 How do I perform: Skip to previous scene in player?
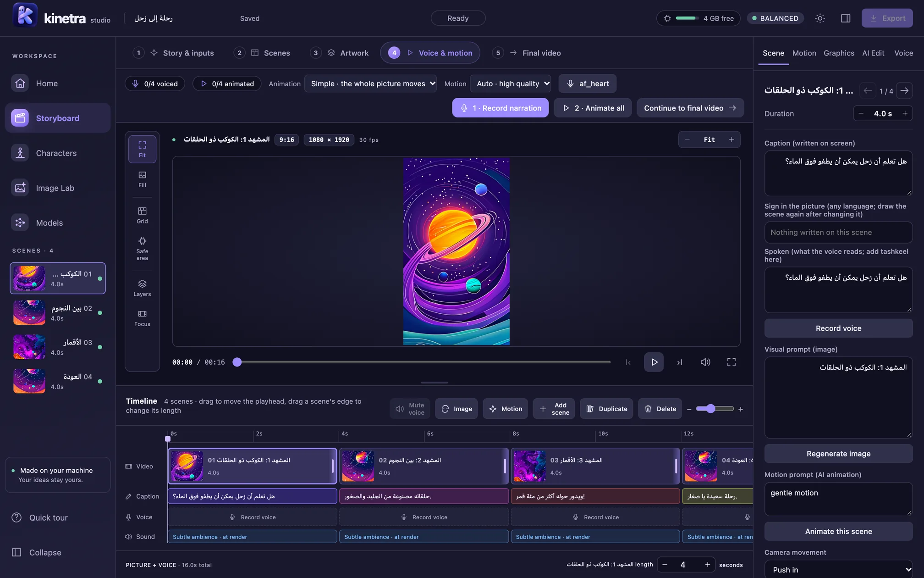pos(628,362)
